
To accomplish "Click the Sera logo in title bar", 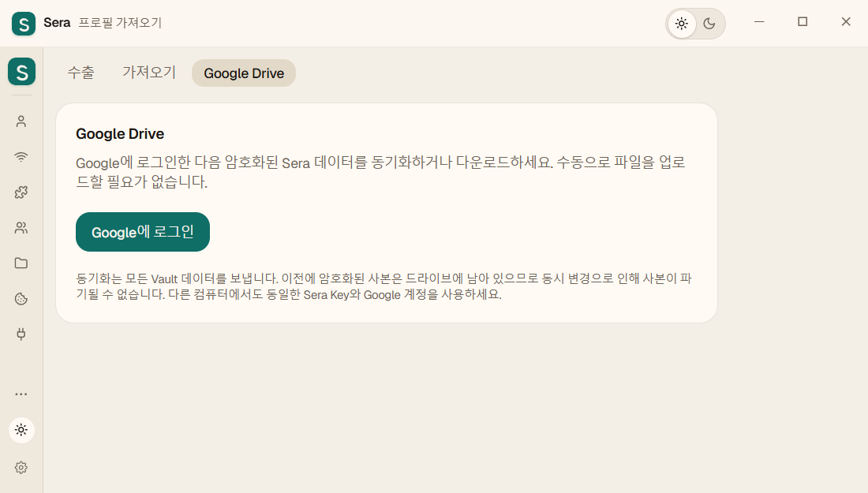I will (x=23, y=23).
